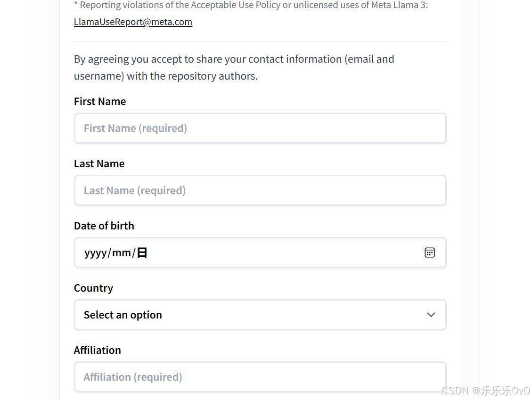Select the Affiliation input field

260,376
